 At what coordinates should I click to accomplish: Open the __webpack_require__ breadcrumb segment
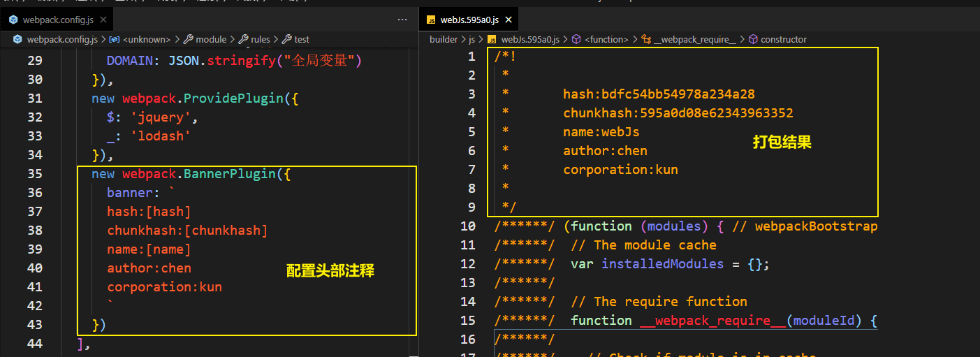click(689, 40)
